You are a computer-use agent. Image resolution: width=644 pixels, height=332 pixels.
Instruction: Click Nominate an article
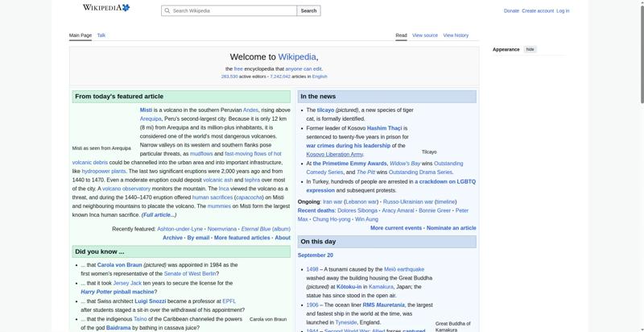coord(452,228)
